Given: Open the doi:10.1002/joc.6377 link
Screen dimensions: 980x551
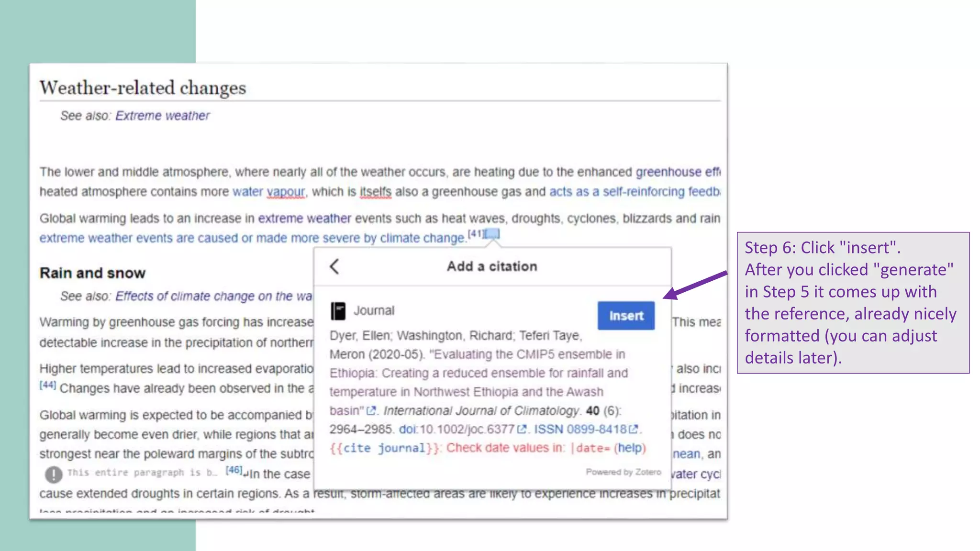Looking at the screenshot, I should tap(457, 430).
